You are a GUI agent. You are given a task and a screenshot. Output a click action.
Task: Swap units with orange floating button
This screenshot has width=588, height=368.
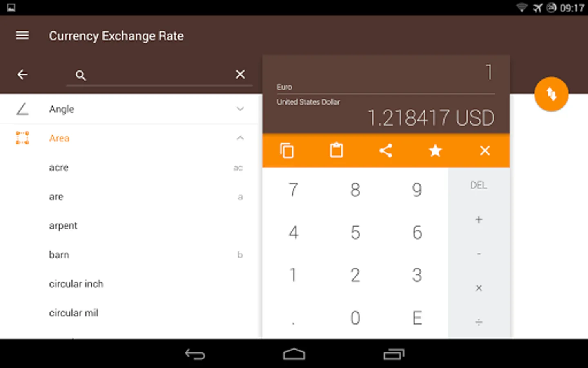click(x=551, y=94)
